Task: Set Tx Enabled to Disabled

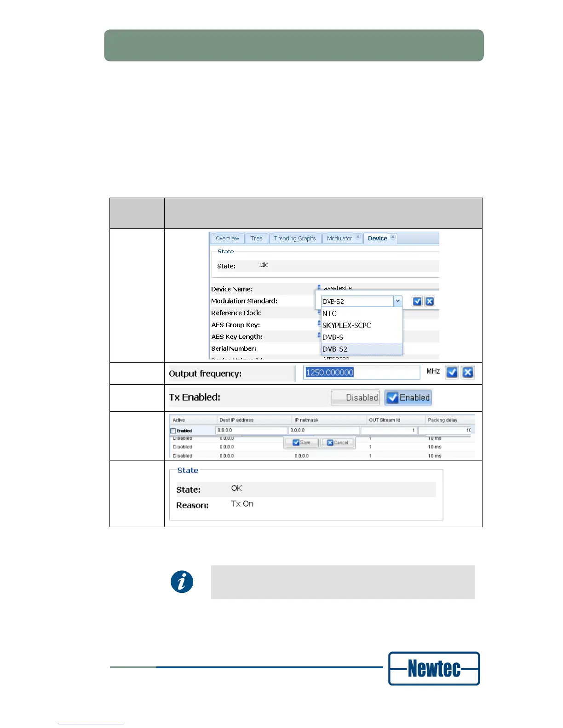Action: click(356, 398)
